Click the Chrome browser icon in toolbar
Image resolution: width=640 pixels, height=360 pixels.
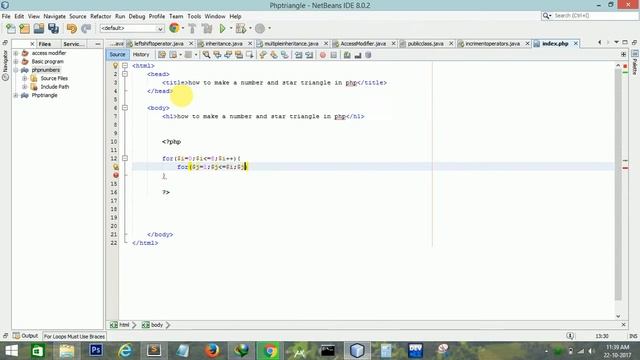coord(174,28)
